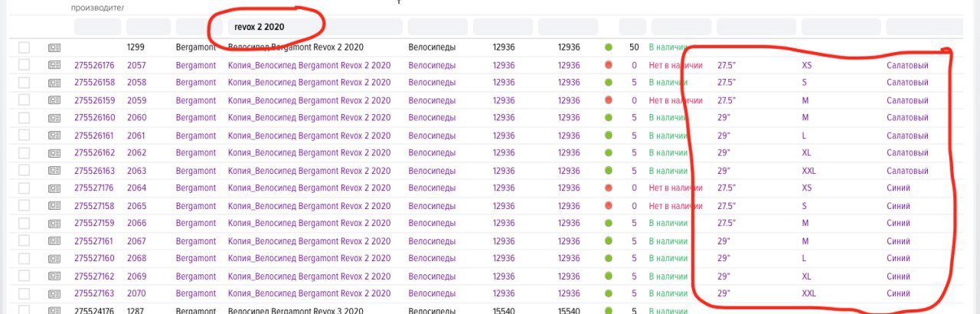The image size is (980, 314).
Task: Open the card icon for row 2058
Action: (54, 83)
